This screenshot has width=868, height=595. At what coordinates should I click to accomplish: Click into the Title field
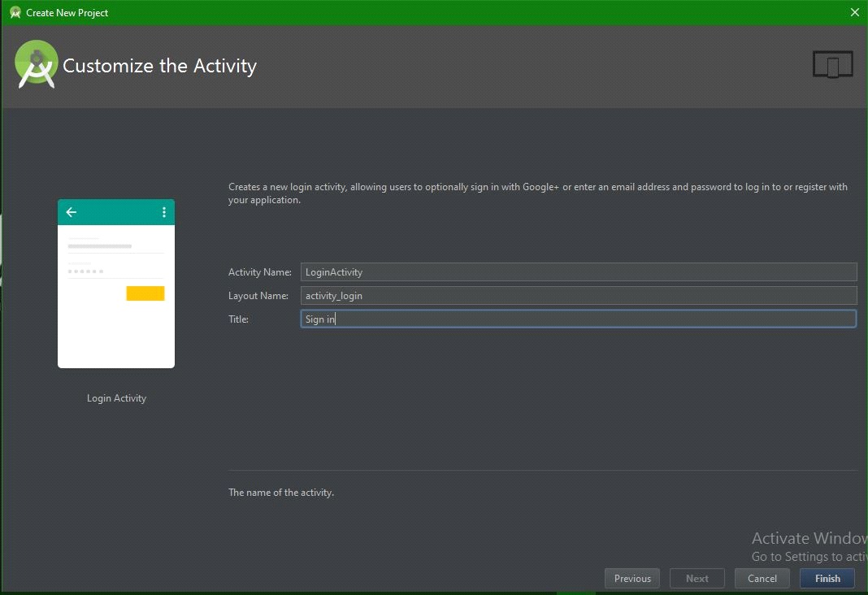[579, 319]
